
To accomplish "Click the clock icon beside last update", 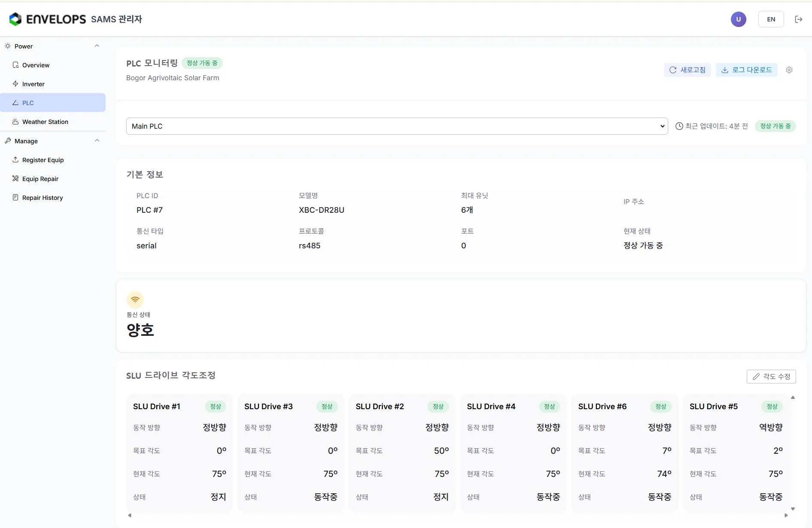I will click(679, 126).
